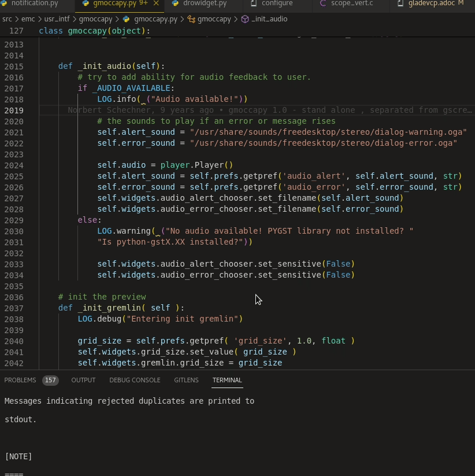Click the Python icon on the notification.py tab
The height and width of the screenshot is (476, 475).
pyautogui.click(x=5, y=3)
